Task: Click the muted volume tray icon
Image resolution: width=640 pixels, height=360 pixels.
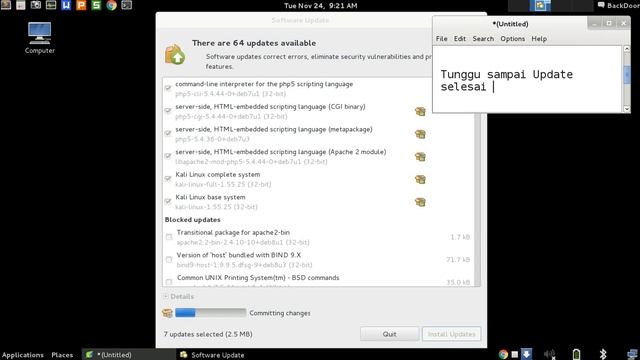Action: tap(550, 354)
